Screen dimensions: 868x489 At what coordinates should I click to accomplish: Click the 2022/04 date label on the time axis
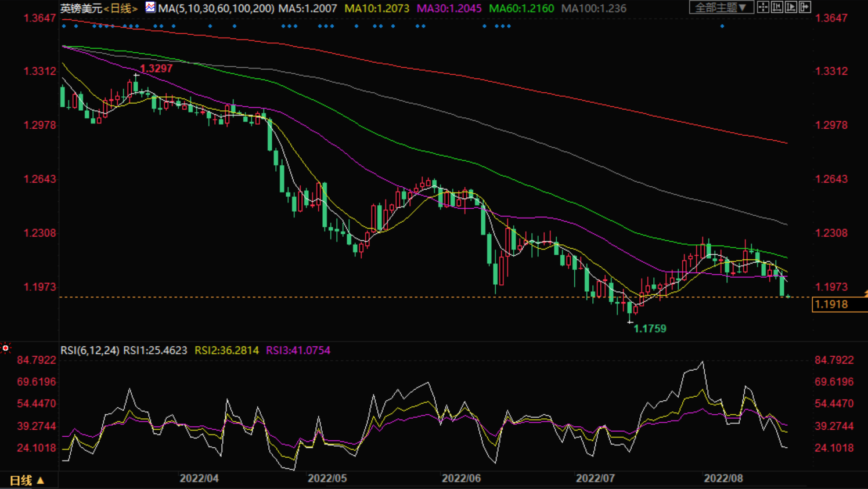(x=199, y=479)
